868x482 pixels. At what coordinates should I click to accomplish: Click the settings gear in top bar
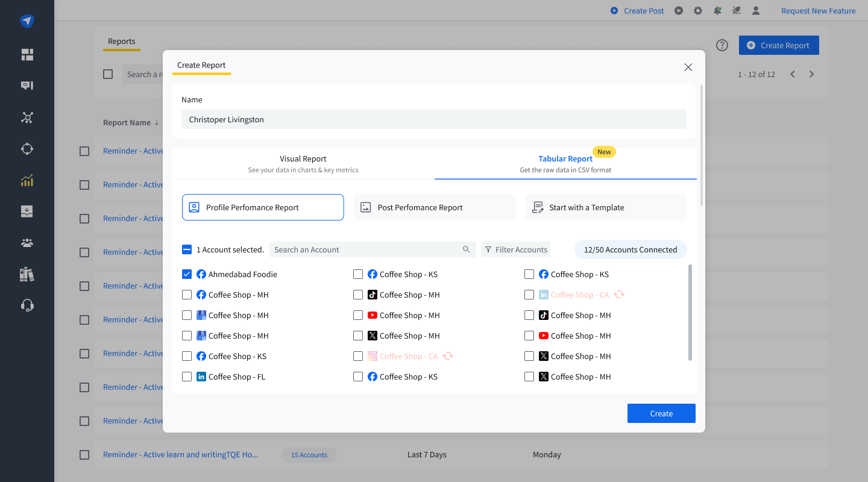point(698,11)
